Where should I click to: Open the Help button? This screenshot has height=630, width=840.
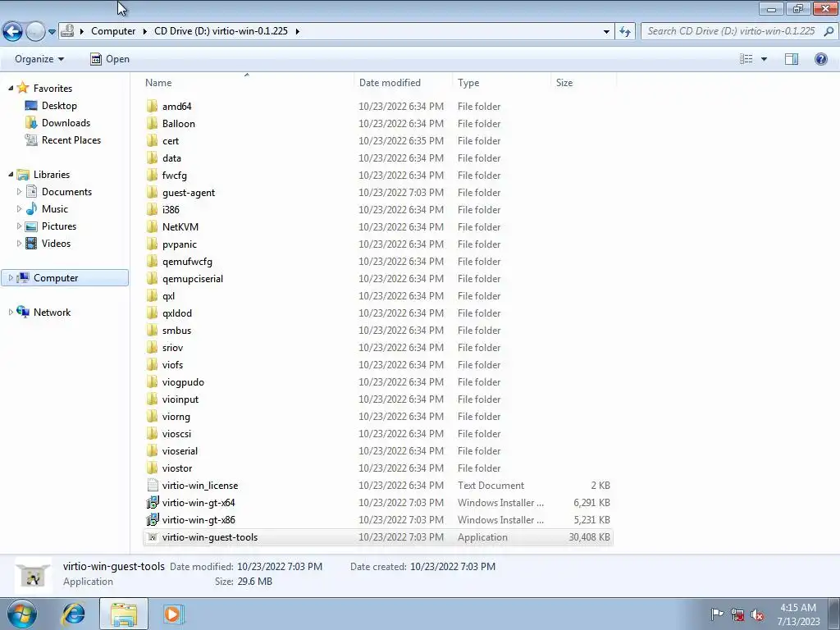pyautogui.click(x=820, y=59)
